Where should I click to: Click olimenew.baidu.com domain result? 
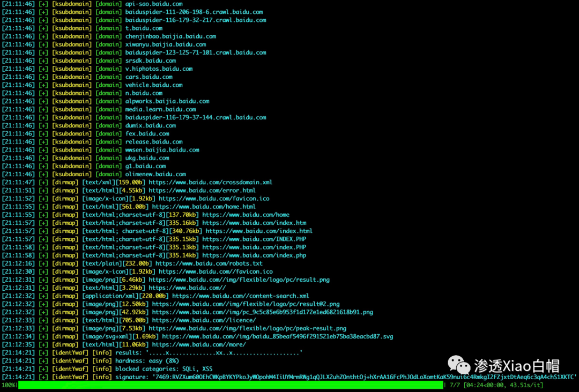[155, 174]
